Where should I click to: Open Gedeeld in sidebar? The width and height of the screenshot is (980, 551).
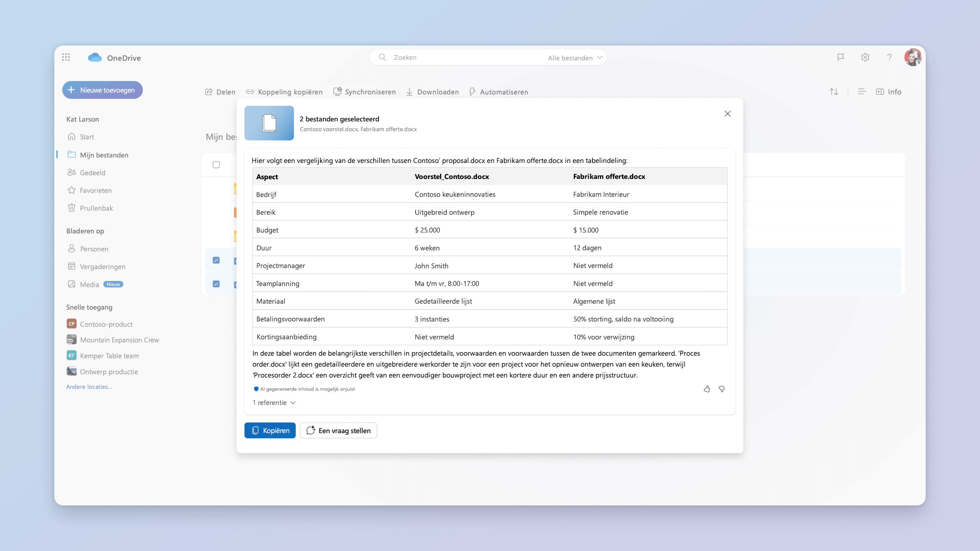point(86,173)
